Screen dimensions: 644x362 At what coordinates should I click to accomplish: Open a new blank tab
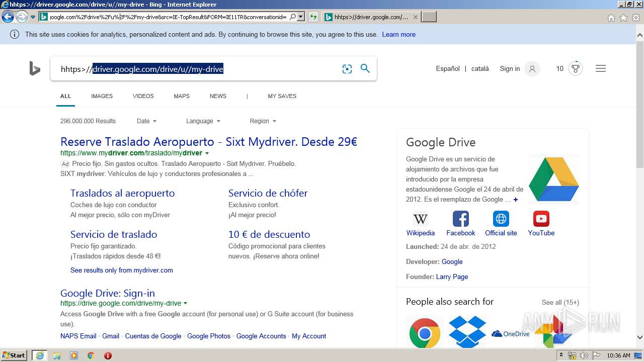429,17
